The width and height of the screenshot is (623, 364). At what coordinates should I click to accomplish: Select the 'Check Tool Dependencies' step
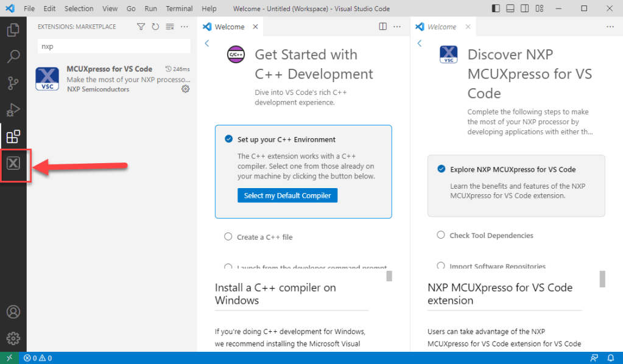point(491,236)
